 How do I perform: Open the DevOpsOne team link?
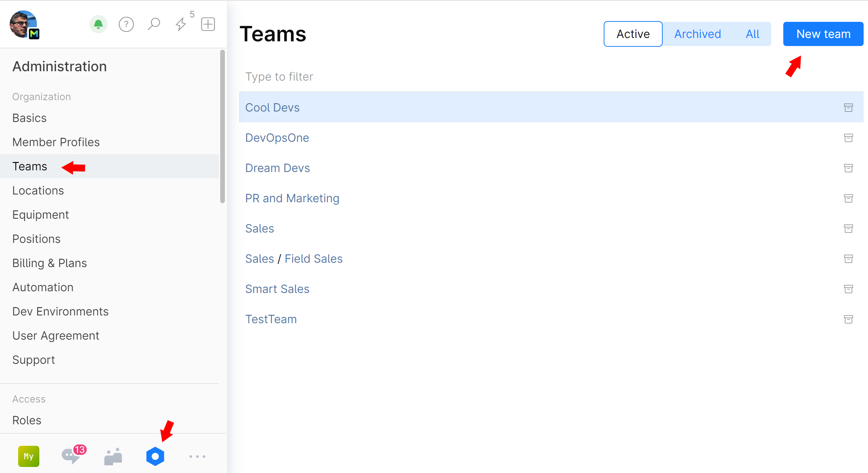tap(277, 138)
